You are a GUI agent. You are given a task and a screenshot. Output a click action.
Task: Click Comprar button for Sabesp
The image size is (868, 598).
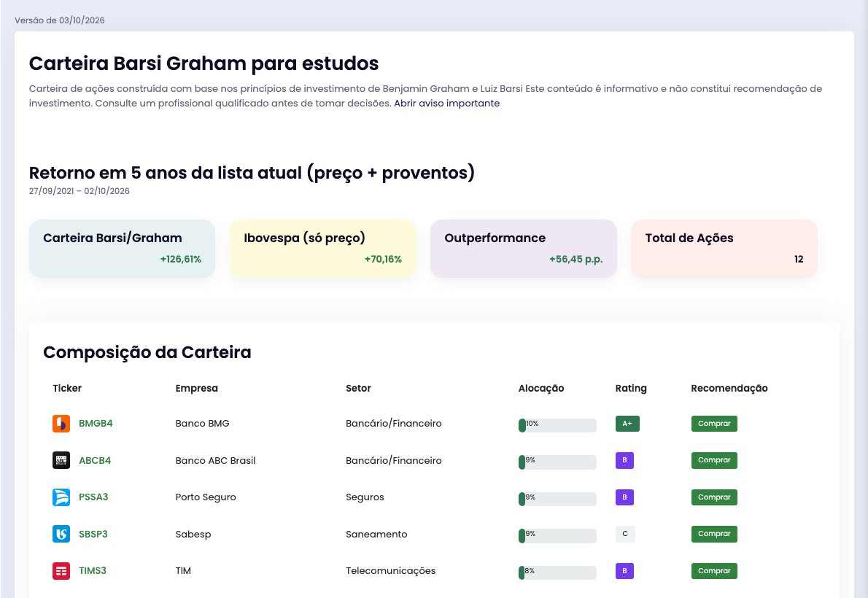pyautogui.click(x=714, y=534)
